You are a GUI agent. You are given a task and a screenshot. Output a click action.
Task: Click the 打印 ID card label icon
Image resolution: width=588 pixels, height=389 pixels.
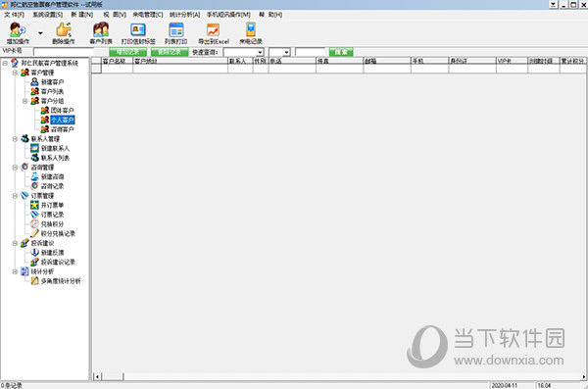(x=138, y=29)
